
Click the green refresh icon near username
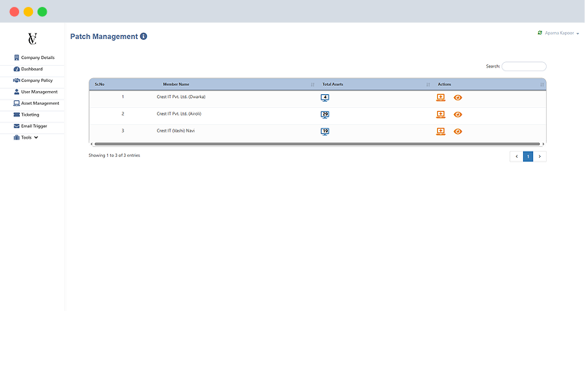(540, 33)
